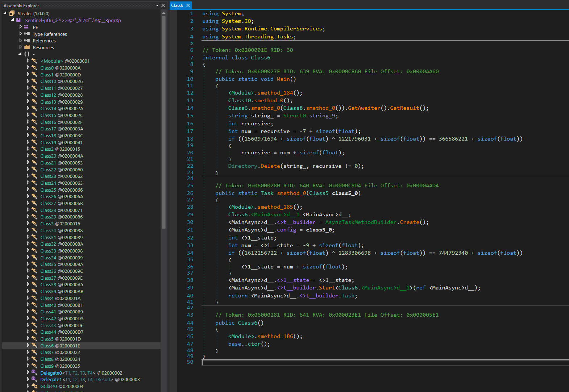Click the namespace curly braces icon
569x392 pixels.
(27, 54)
